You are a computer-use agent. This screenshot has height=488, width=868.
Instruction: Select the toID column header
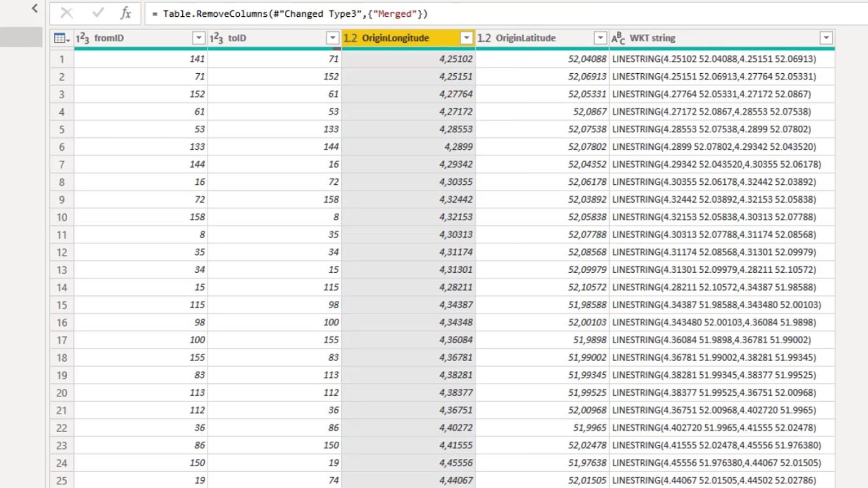(x=275, y=38)
